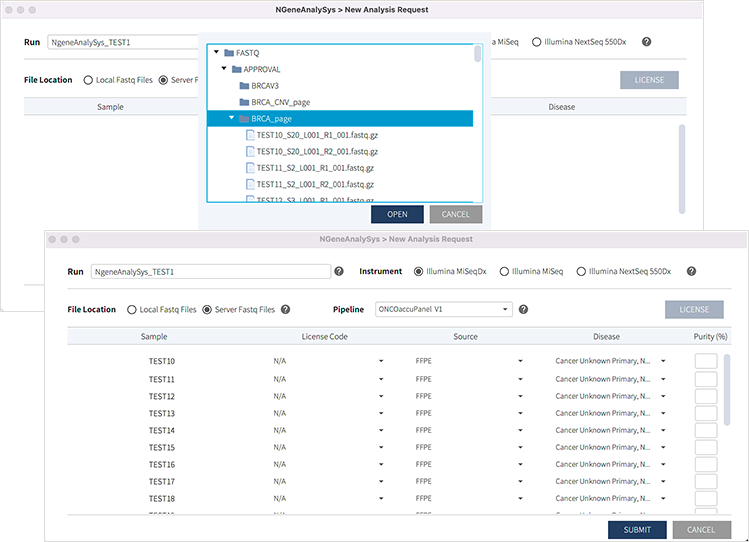The height and width of the screenshot is (542, 749).
Task: Click Source column header
Action: 465,337
